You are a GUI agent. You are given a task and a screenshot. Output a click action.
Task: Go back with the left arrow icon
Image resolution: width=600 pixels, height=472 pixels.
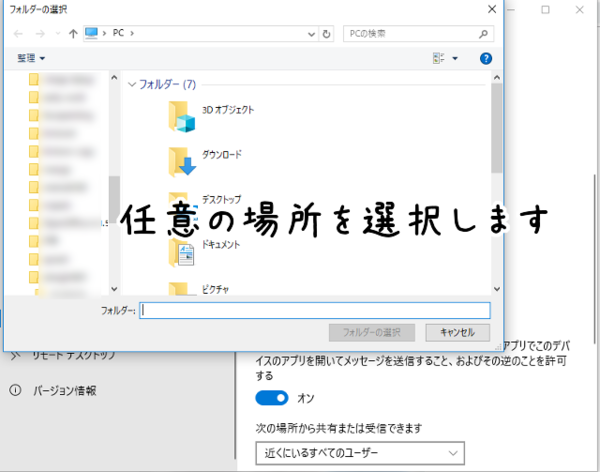coord(18,34)
